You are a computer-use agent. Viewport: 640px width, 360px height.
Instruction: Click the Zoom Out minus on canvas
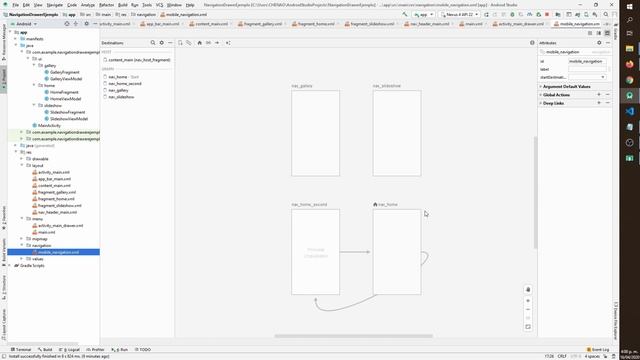point(528,309)
